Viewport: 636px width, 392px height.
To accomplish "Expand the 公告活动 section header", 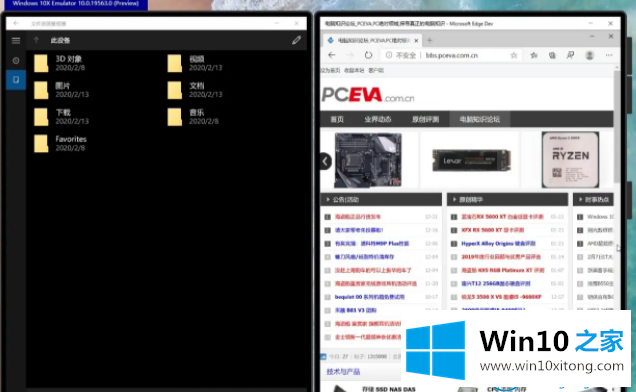I will (381, 200).
